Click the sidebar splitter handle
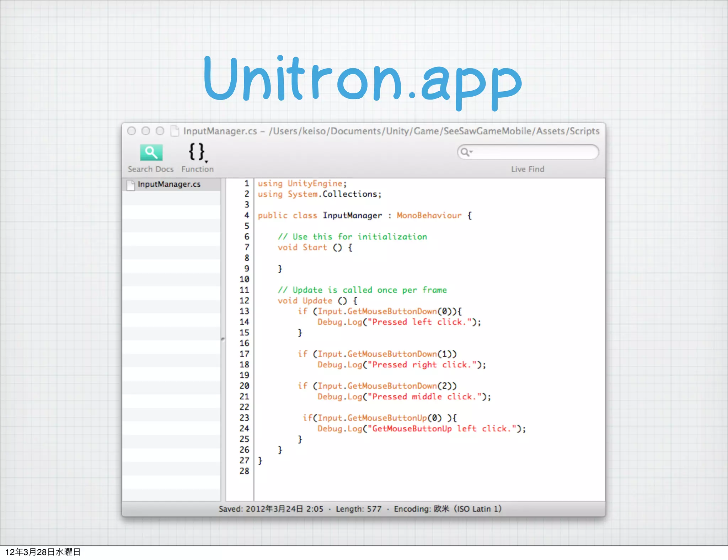The width and height of the screenshot is (728, 560). pyautogui.click(x=223, y=339)
